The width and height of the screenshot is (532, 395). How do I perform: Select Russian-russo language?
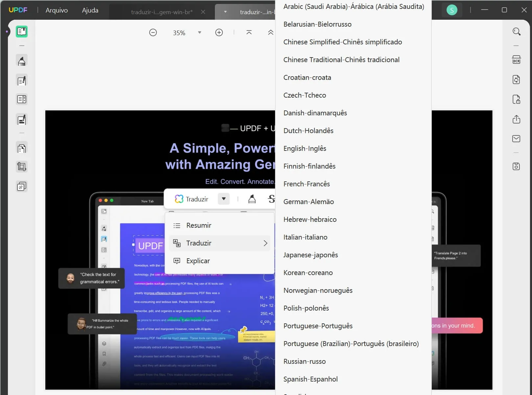click(x=353, y=361)
